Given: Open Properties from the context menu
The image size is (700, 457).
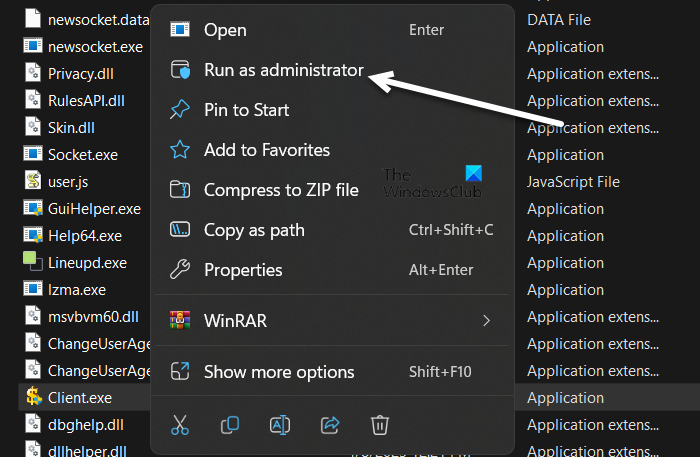Looking at the screenshot, I should (x=243, y=270).
